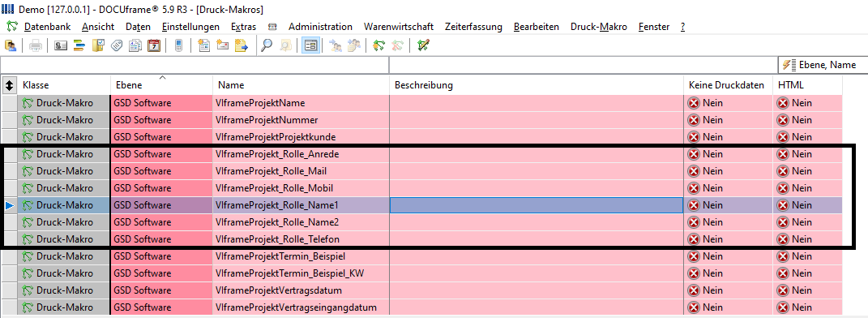Open the Warenwirtschaft menu
The image size is (868, 318).
[x=399, y=27]
